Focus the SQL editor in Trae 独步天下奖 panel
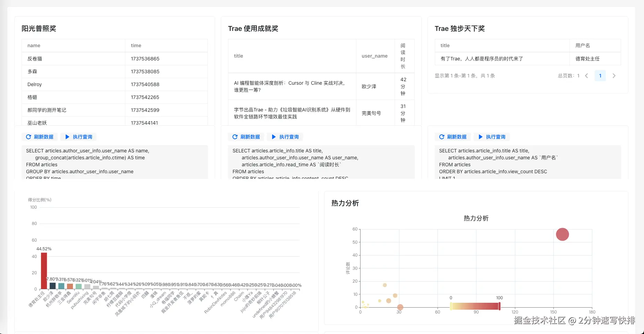This screenshot has width=644, height=334. 528,162
